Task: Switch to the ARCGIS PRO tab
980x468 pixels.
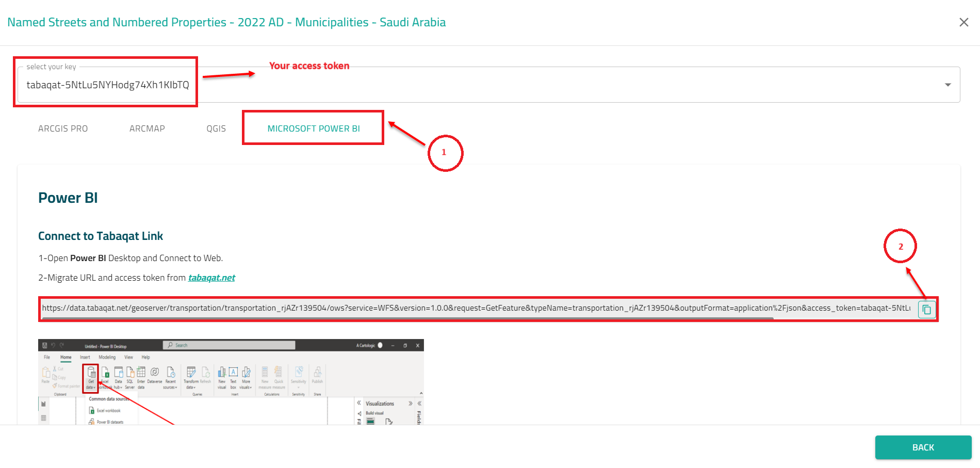Action: pos(63,128)
